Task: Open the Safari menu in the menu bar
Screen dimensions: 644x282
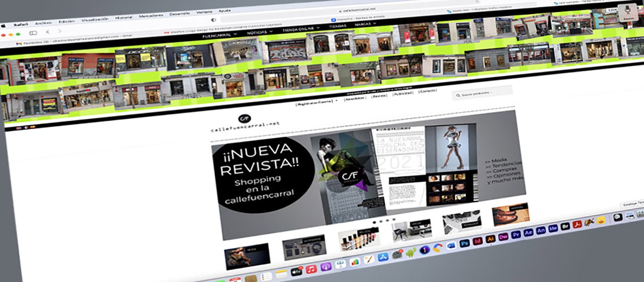Action: [21, 24]
